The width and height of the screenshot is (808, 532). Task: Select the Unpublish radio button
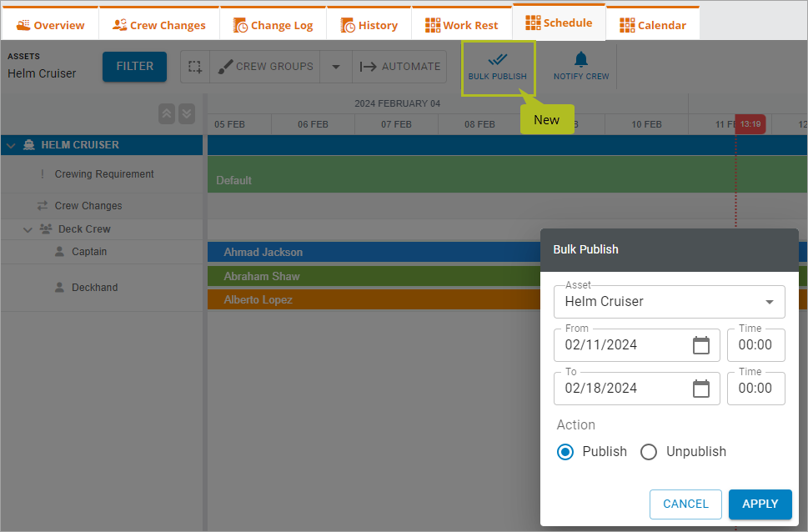pos(648,452)
